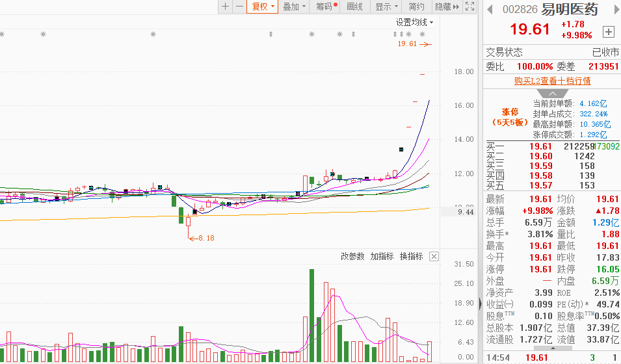
Task: Select 买一 bid row at 19.61
Action: (x=553, y=146)
